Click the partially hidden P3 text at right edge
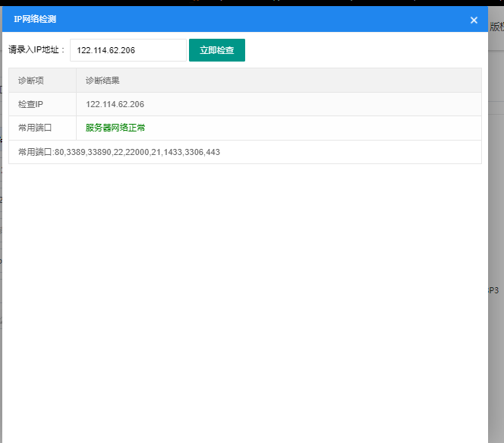Image resolution: width=504 pixels, height=443 pixels. pos(493,290)
